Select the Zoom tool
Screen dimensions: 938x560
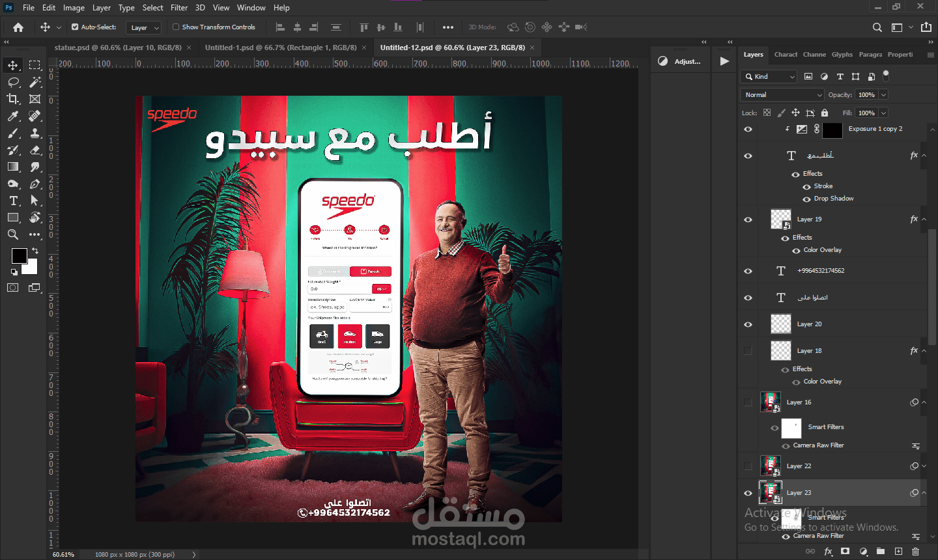13,234
